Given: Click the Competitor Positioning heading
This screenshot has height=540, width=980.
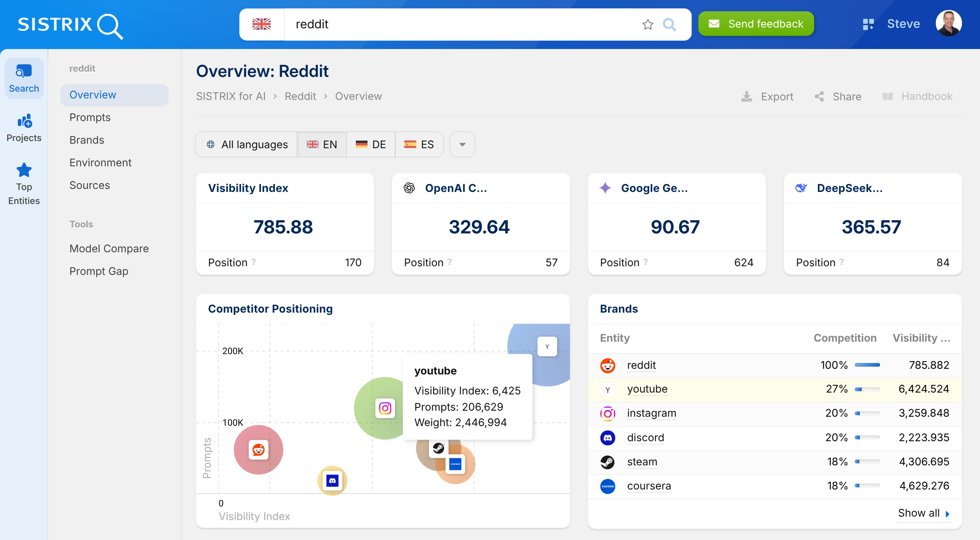Looking at the screenshot, I should (270, 308).
